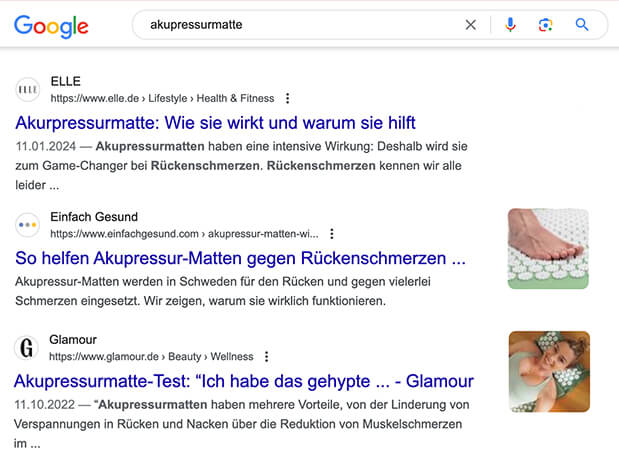Click the ELLE site name
619x460 pixels.
pos(66,81)
